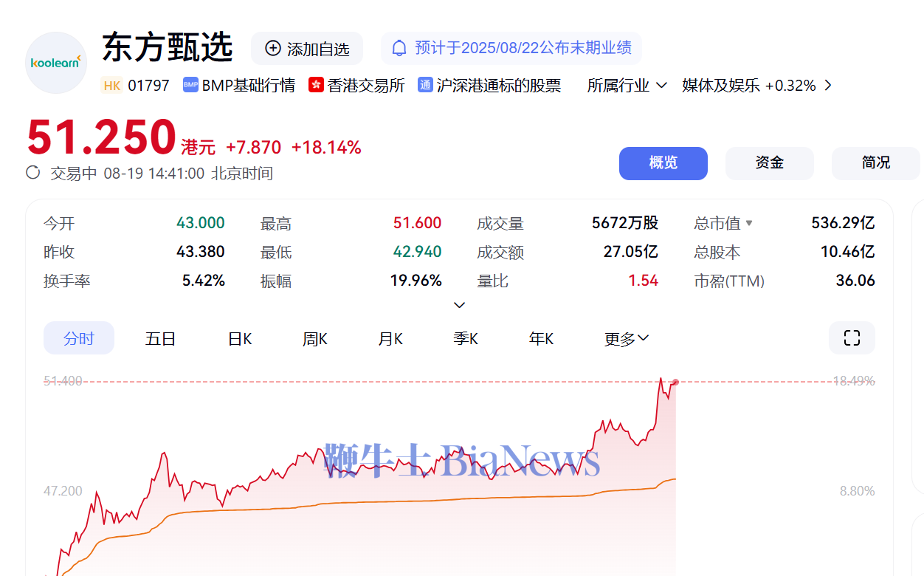Open the 概览 overview tab

(663, 163)
